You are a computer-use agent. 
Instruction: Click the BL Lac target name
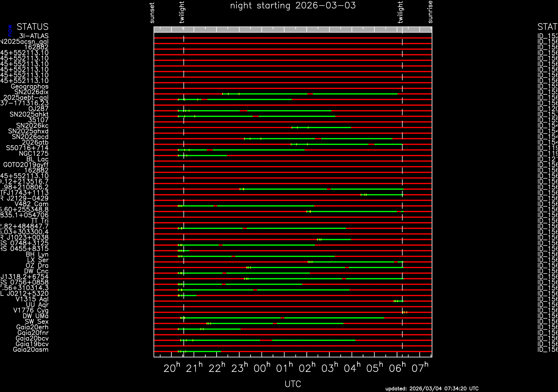(x=37, y=159)
